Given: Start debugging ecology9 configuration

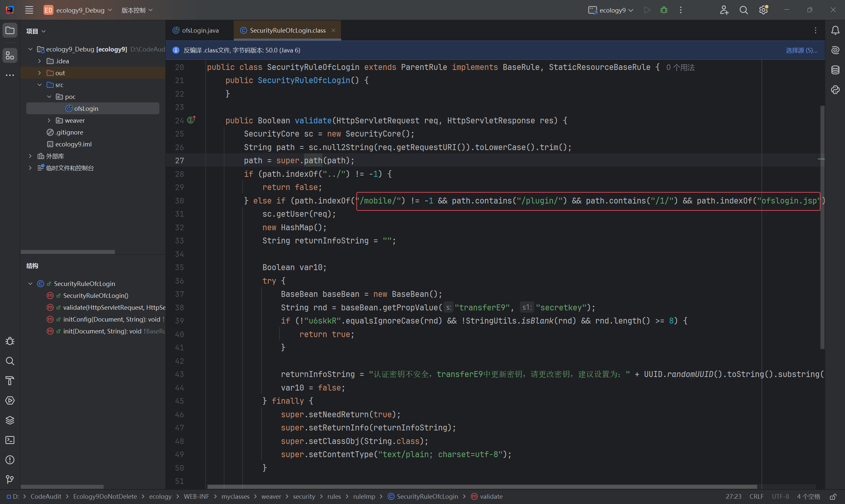Looking at the screenshot, I should click(663, 10).
